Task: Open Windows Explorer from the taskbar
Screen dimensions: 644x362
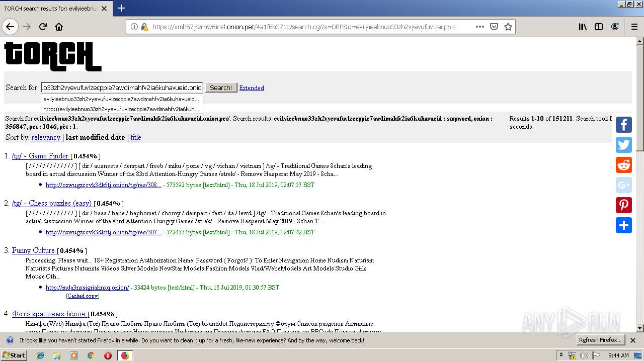Action: tap(57, 355)
